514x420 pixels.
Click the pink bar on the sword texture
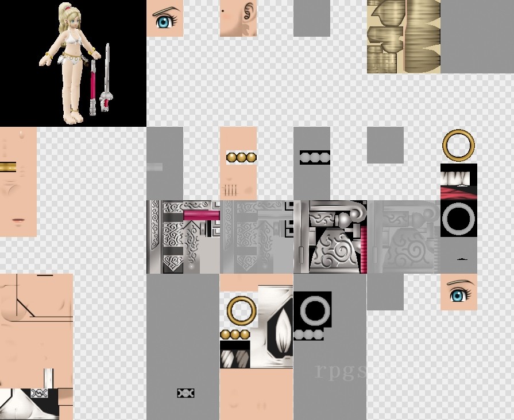pyautogui.click(x=201, y=215)
